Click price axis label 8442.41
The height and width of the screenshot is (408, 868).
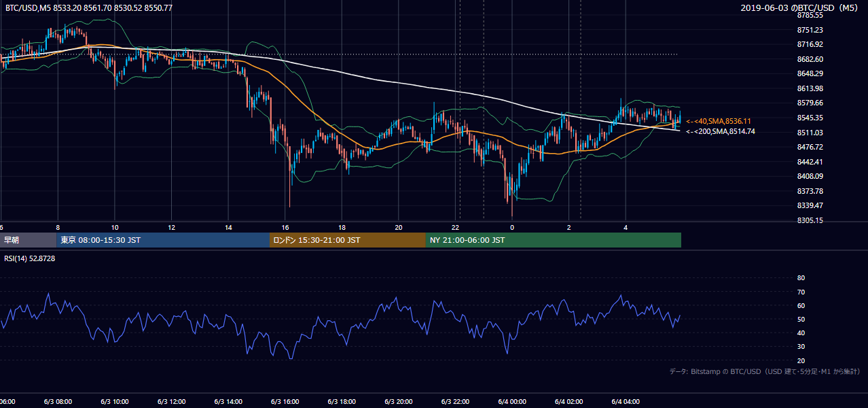810,162
